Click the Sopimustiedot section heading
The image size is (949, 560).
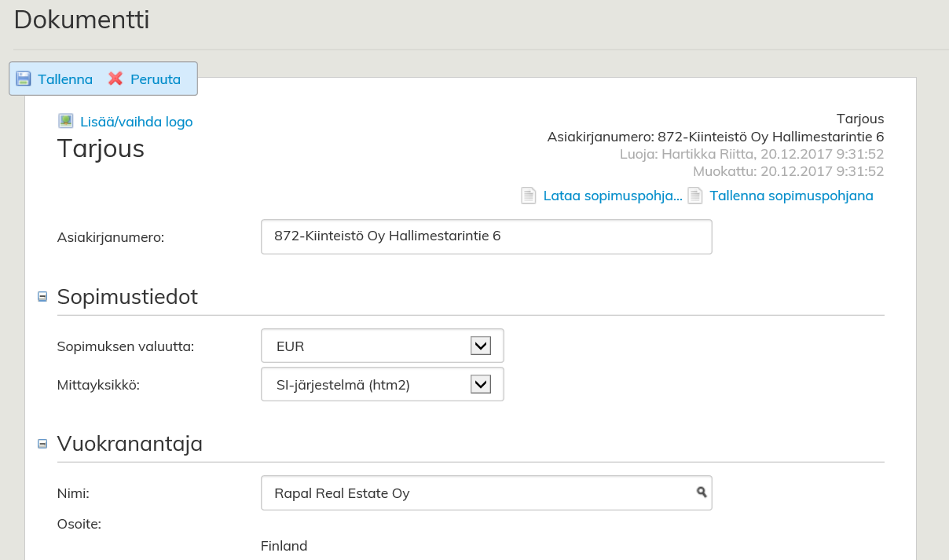point(127,297)
